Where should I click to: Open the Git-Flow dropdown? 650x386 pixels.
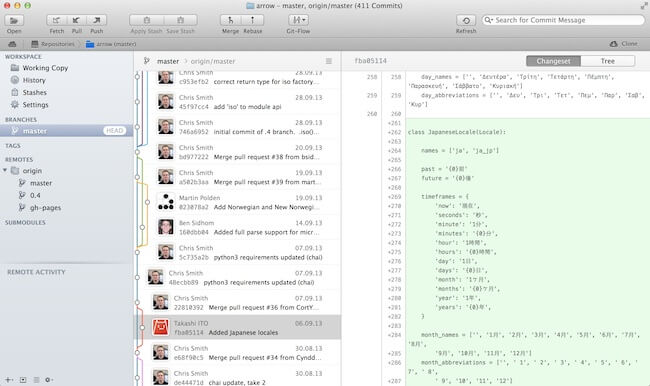[x=298, y=20]
